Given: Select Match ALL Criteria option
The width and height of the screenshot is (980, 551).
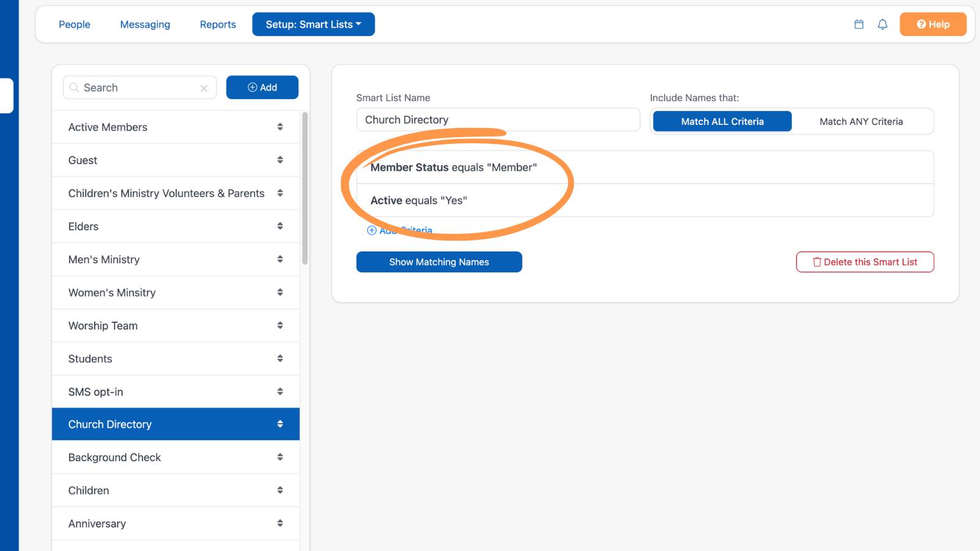Looking at the screenshot, I should (722, 121).
